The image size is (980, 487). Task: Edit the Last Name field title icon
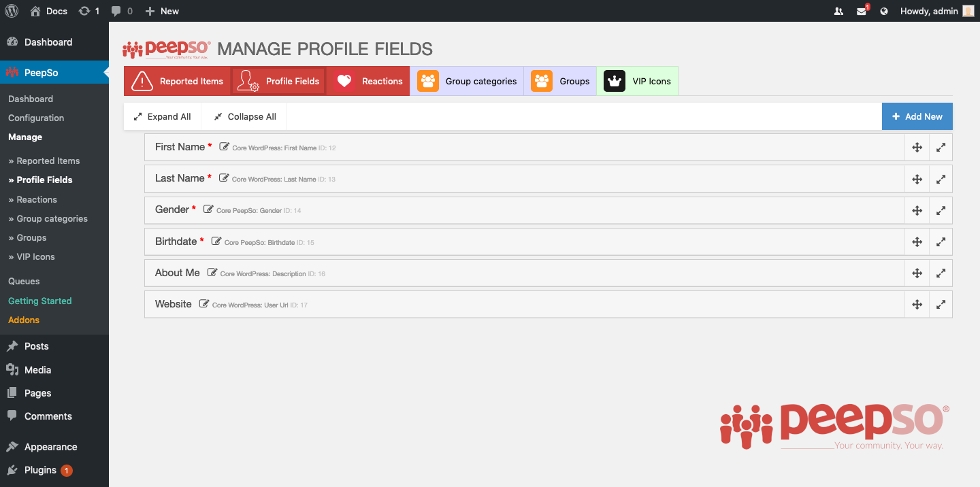(224, 178)
